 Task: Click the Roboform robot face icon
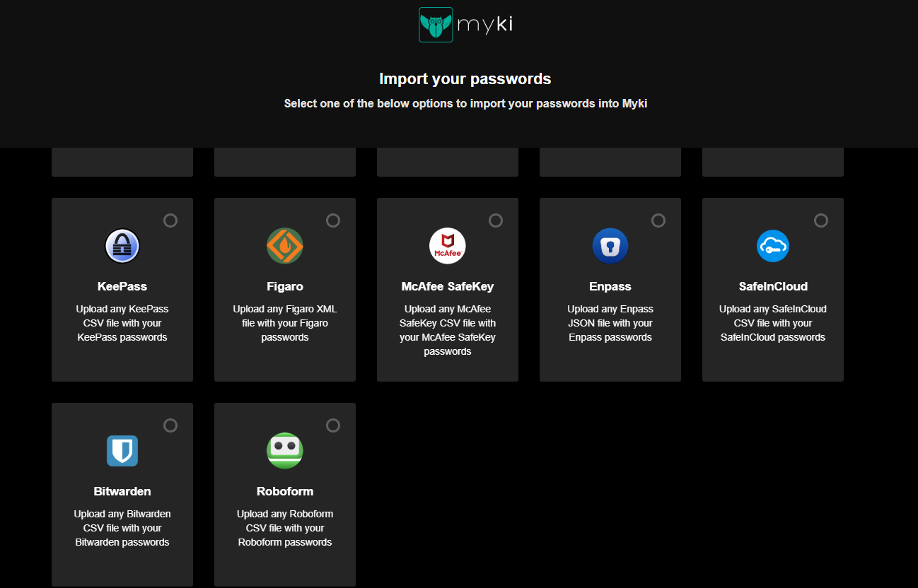click(x=285, y=451)
